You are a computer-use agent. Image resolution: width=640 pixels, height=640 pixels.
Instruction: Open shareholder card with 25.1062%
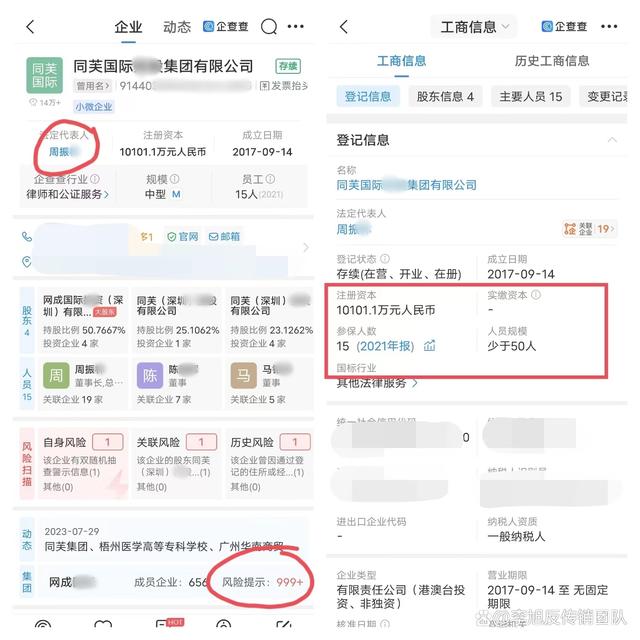(x=177, y=321)
